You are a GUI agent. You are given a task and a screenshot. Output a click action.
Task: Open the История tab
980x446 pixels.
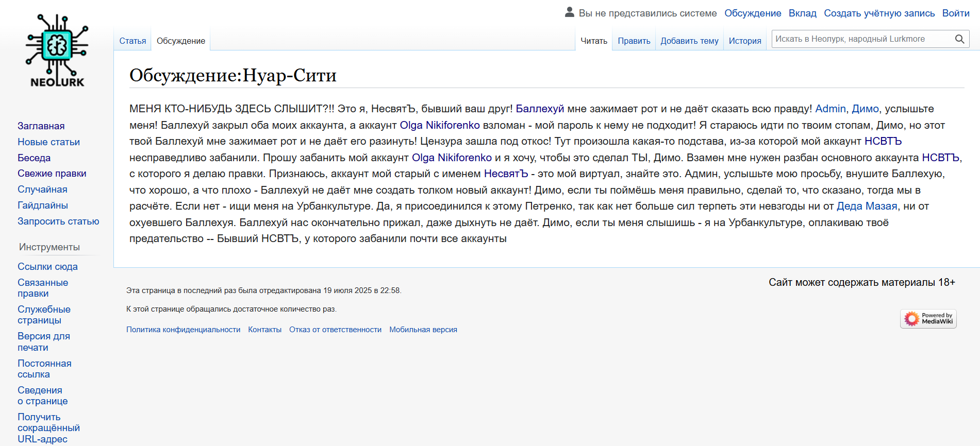(744, 41)
